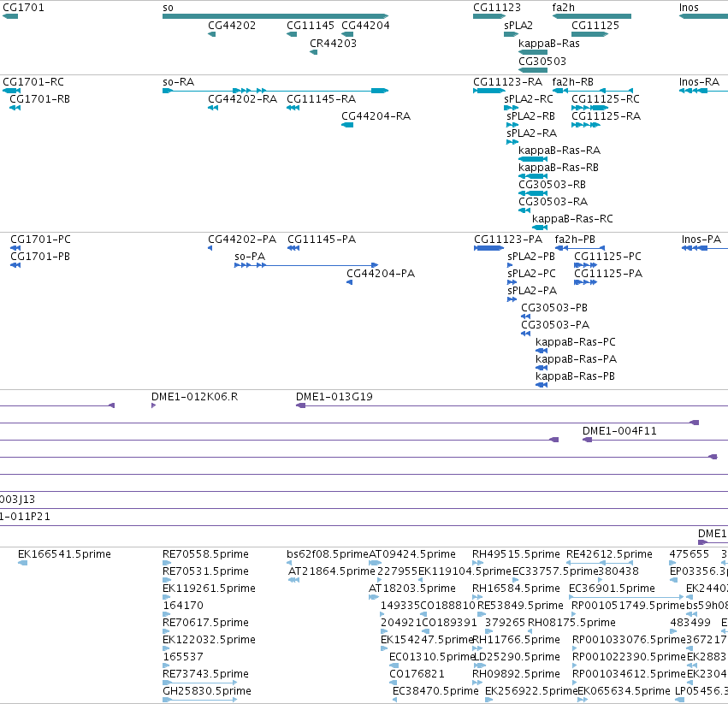Select protein CG1701-PC
The height and width of the screenshot is (704, 728).
[40, 240]
